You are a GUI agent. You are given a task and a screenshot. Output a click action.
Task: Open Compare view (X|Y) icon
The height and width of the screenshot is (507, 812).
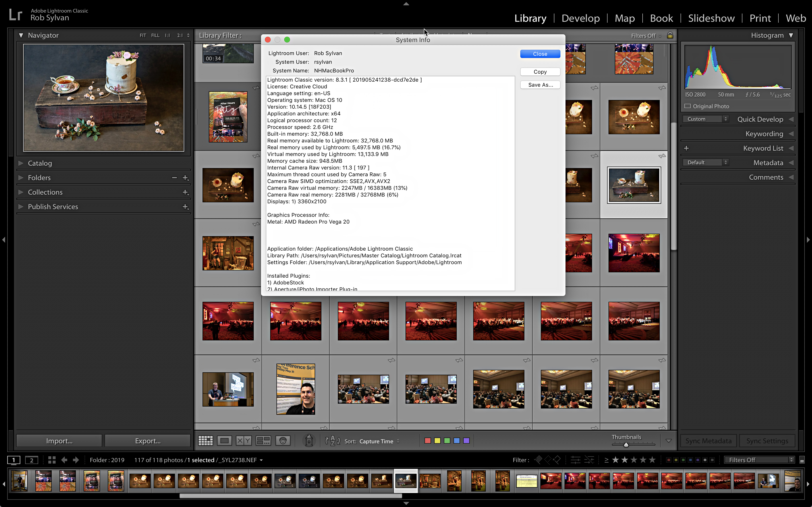coord(244,441)
